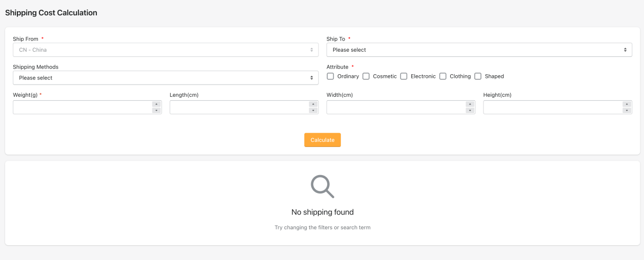Click the 'Ship From' field label
This screenshot has width=644, height=260.
[x=26, y=39]
